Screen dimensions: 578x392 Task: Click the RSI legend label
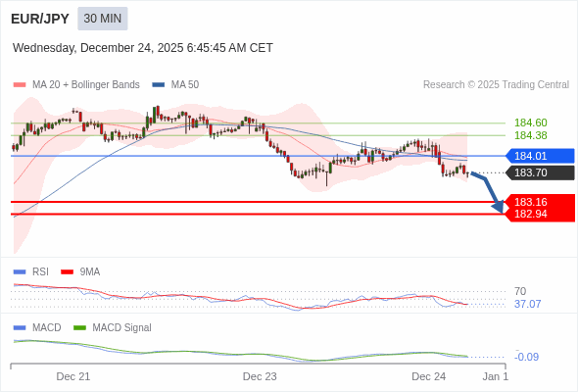40,272
